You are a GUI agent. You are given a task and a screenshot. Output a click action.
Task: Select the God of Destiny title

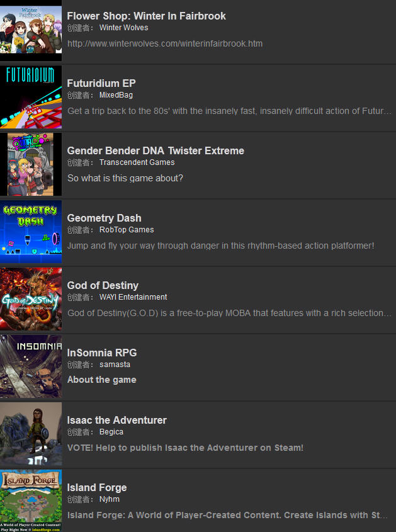point(103,285)
